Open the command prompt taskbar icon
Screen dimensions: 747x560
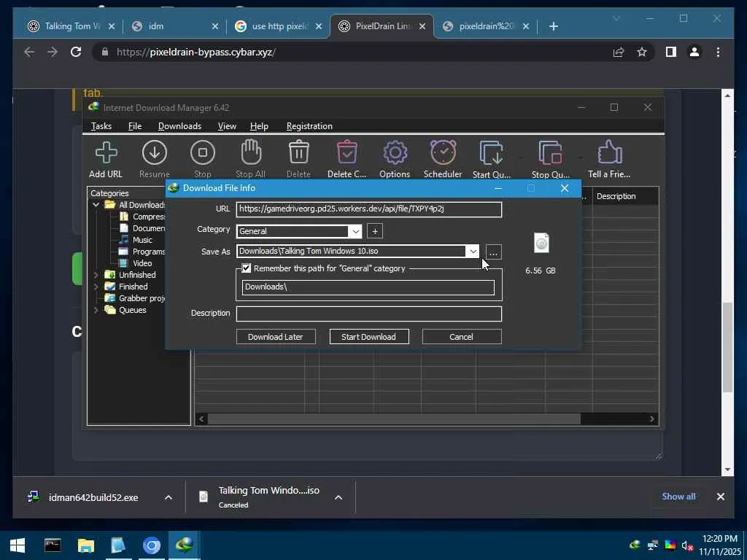pyautogui.click(x=53, y=545)
